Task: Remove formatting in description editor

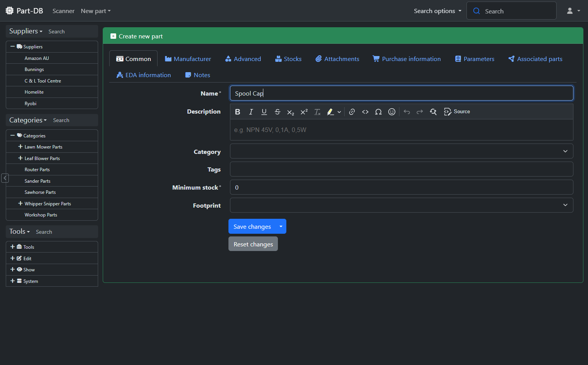Action: point(317,112)
